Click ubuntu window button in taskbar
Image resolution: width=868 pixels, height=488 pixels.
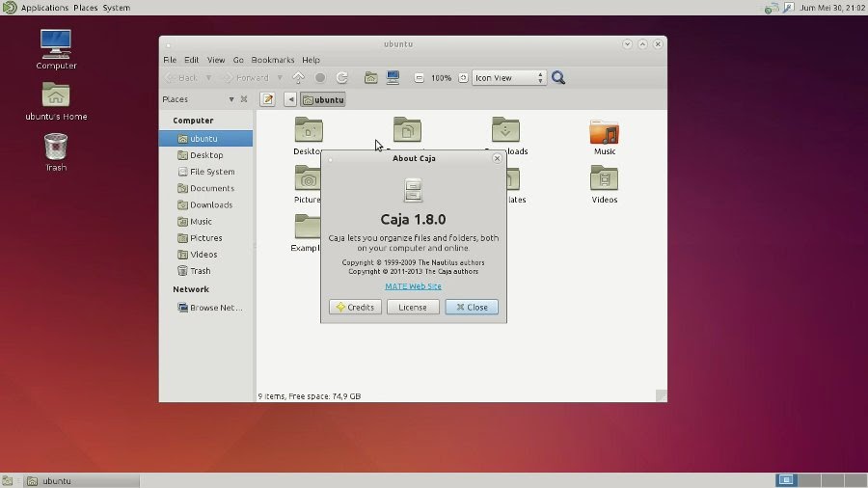[82, 481]
